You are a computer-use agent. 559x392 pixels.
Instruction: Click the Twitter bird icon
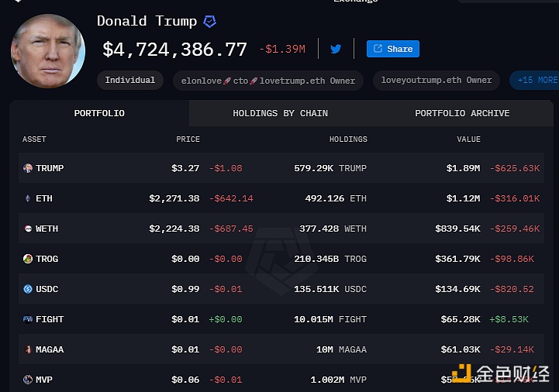[x=336, y=49]
